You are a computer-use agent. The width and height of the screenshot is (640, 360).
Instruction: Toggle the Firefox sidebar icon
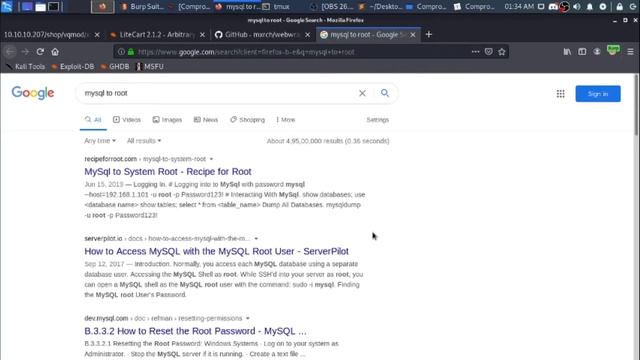582,52
